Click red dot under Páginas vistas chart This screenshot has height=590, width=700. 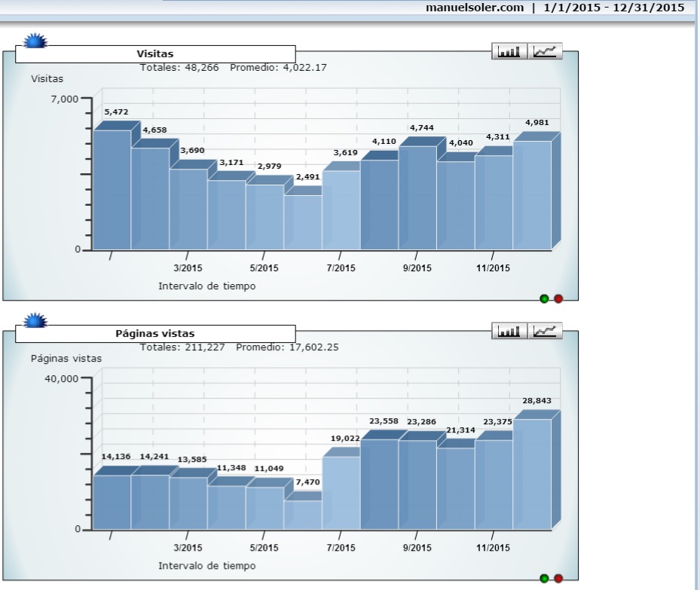(558, 578)
